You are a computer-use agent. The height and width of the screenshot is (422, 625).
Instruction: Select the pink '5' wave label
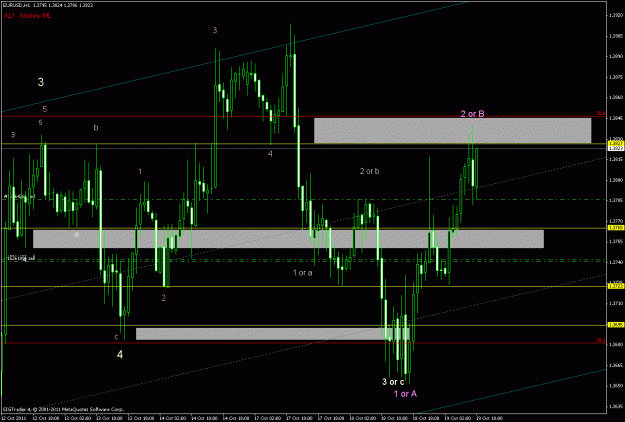[45, 109]
